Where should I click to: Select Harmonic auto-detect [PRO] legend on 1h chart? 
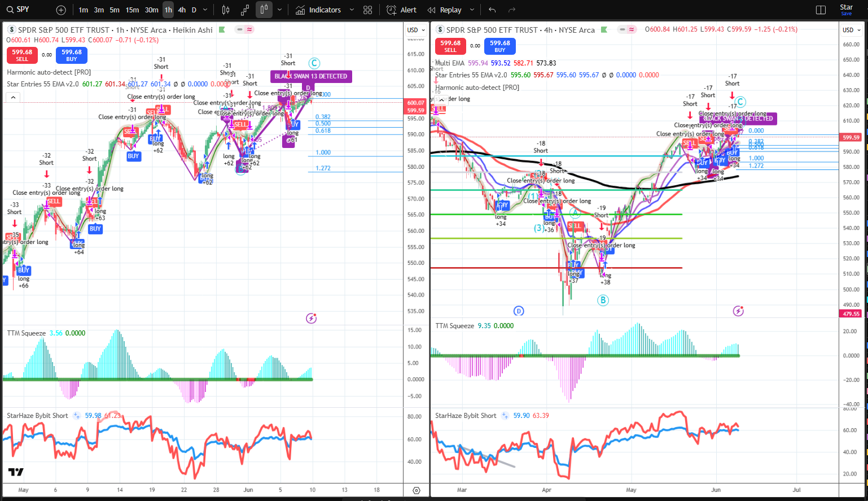click(x=49, y=72)
